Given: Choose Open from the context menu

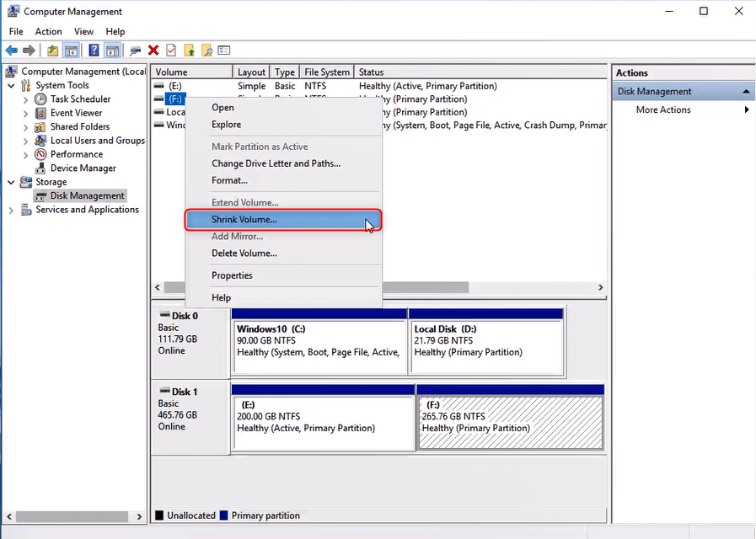Looking at the screenshot, I should pyautogui.click(x=284, y=108).
